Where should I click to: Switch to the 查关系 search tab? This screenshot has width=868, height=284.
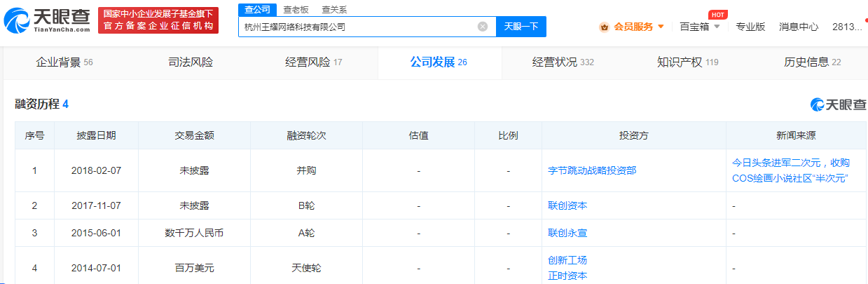[334, 10]
